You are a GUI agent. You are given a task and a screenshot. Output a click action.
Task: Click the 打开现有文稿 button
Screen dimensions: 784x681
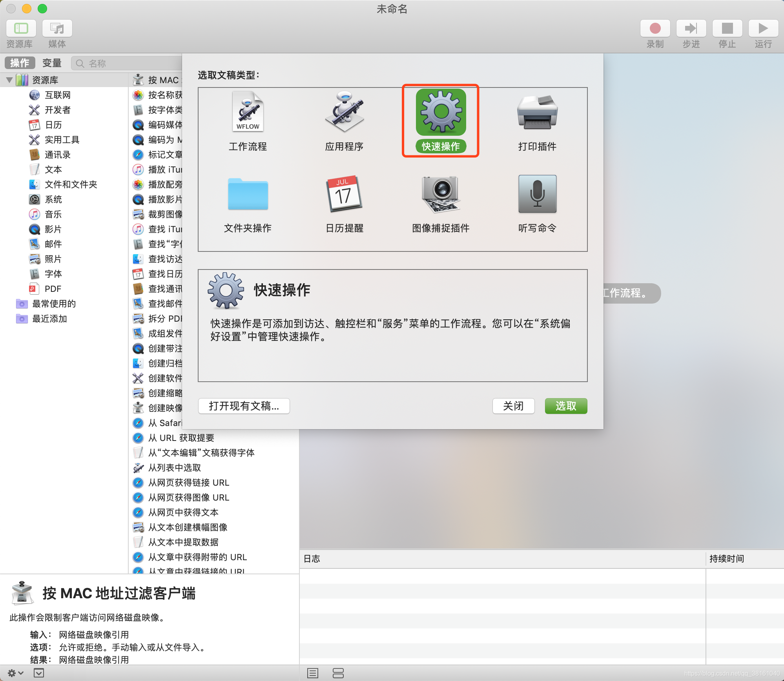[x=244, y=406]
